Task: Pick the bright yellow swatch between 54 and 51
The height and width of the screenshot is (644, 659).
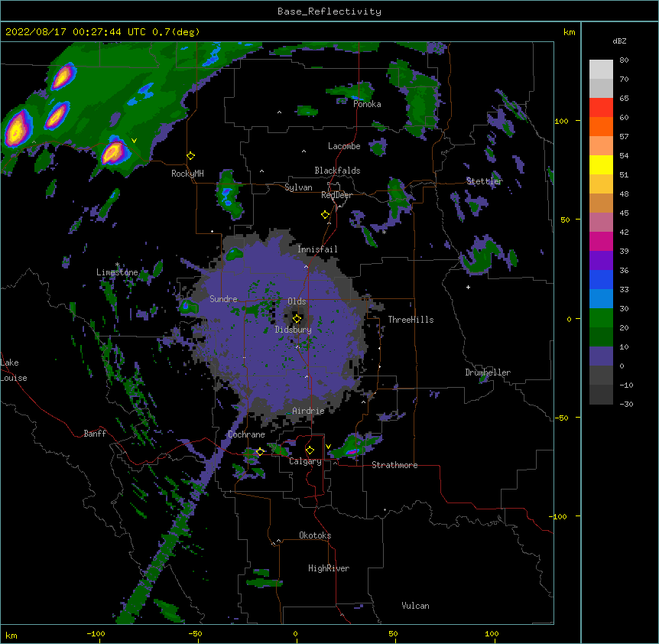Action: pos(601,164)
